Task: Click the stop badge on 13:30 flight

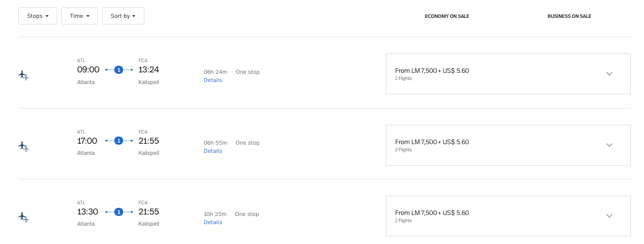Action: coord(118,212)
